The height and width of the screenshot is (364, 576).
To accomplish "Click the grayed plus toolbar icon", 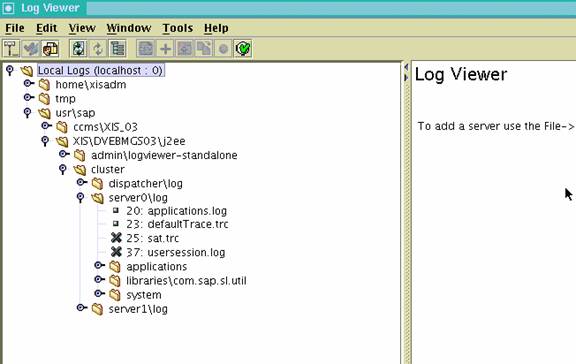I will point(165,48).
